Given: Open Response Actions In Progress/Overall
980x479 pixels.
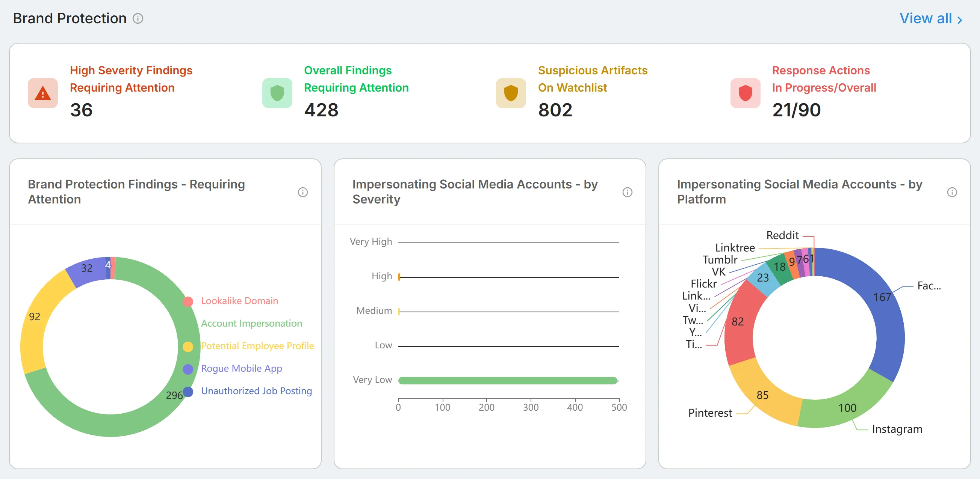Looking at the screenshot, I should [824, 79].
